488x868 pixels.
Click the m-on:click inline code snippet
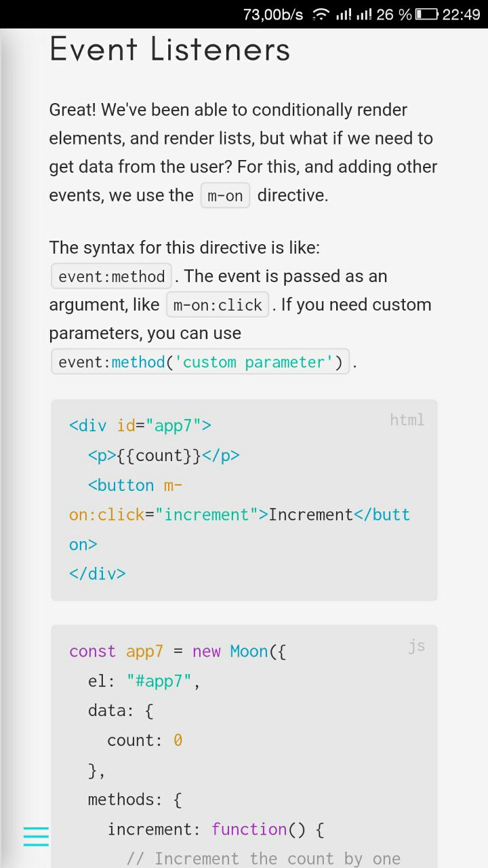pyautogui.click(x=218, y=305)
